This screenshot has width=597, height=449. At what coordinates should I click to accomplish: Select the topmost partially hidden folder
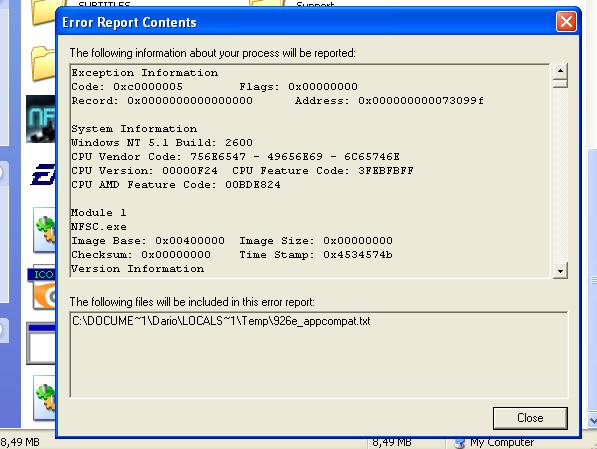(x=43, y=11)
